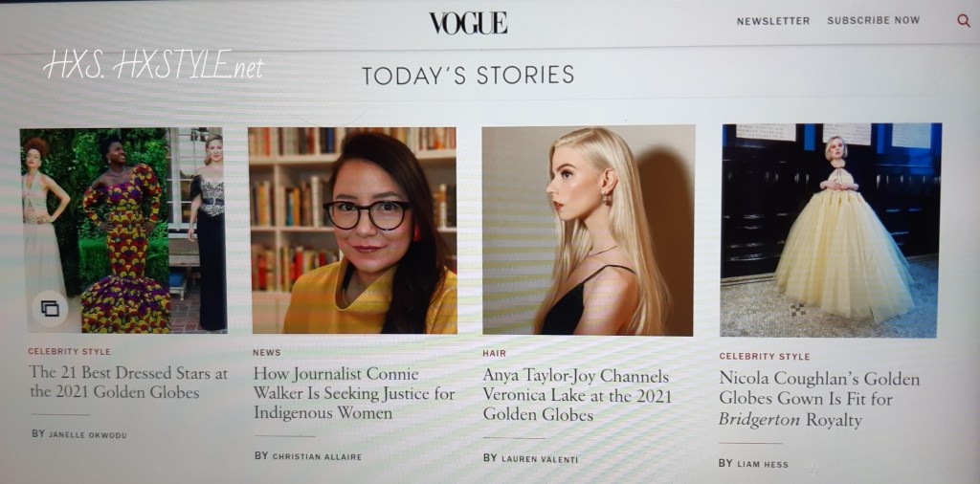This screenshot has width=980, height=484.
Task: Open the Anya Taylor-Joy profile photo
Action: [588, 231]
